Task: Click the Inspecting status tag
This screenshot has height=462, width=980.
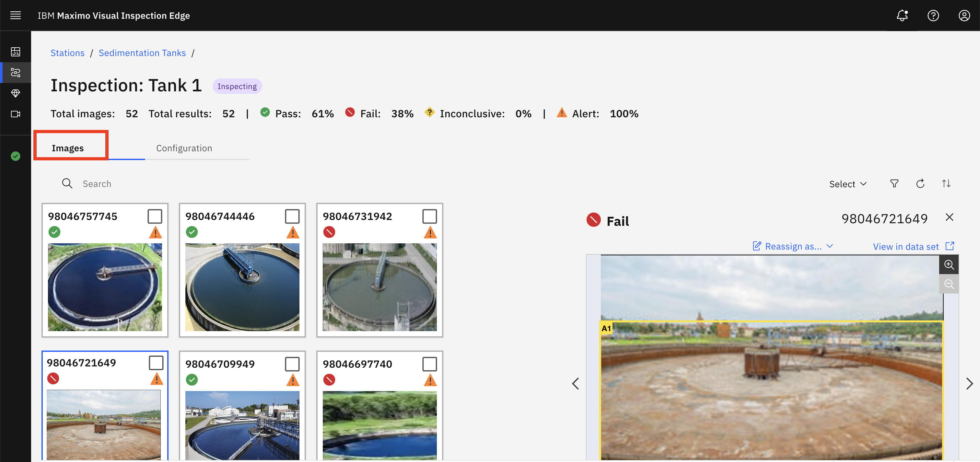Action: coord(237,86)
